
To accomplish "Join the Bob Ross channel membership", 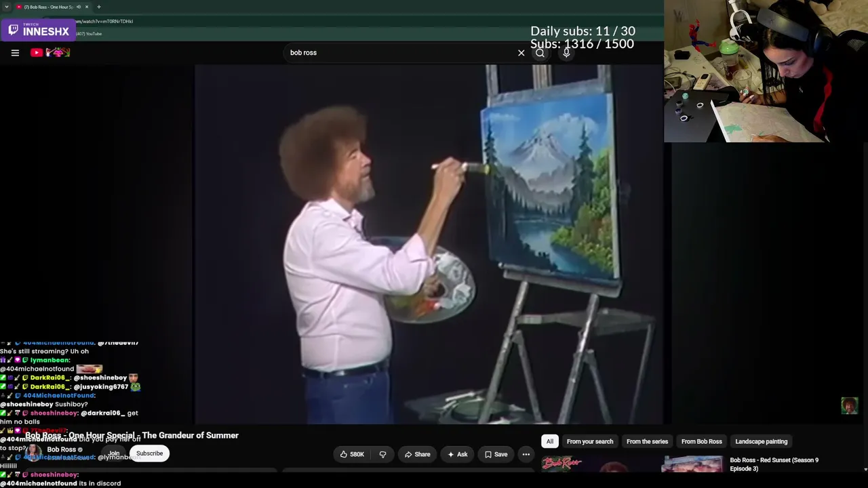I will coord(114,453).
